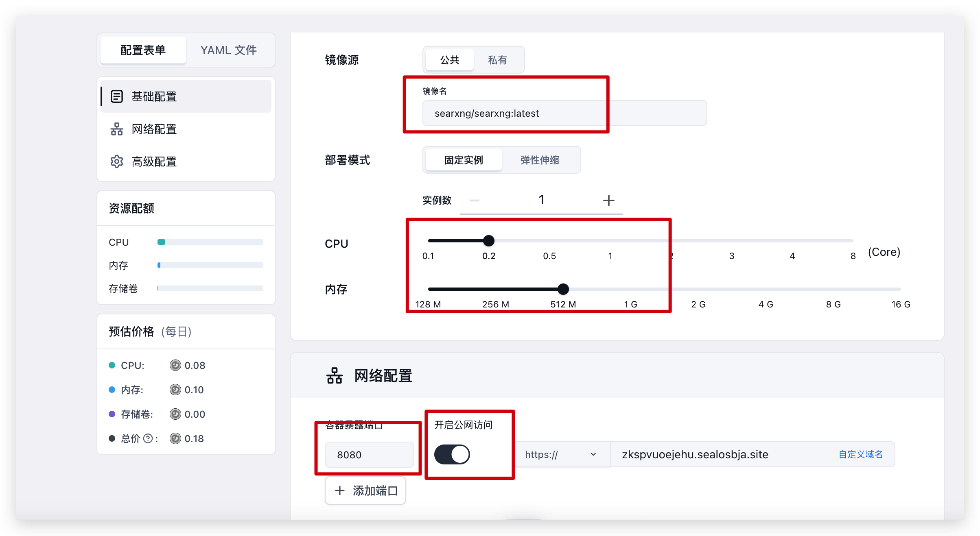Click the total price help question icon
This screenshot has width=980, height=536.
pos(148,438)
